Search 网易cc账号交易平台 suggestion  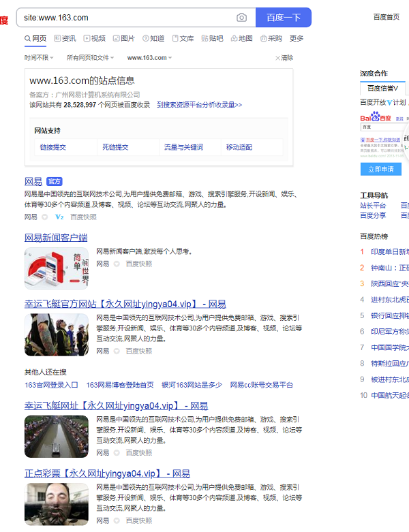[262, 385]
